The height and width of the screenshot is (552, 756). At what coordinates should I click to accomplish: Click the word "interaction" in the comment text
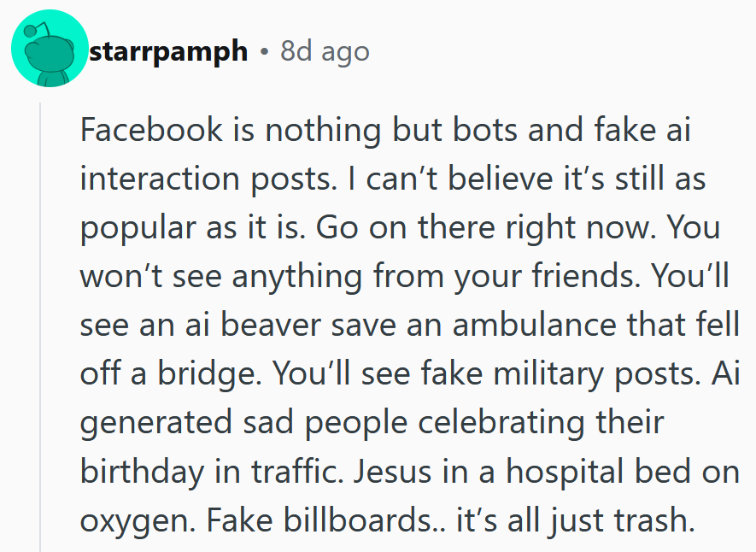[x=147, y=179]
